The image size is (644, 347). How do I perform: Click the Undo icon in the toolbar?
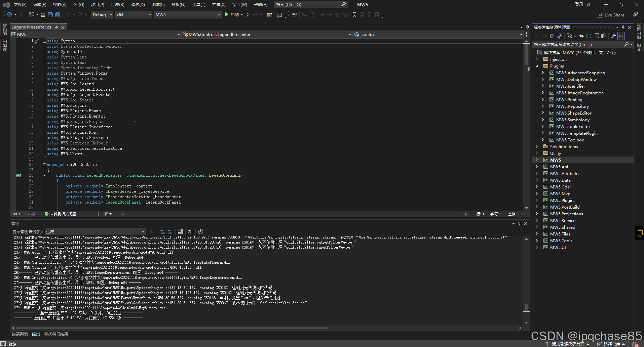click(x=68, y=14)
